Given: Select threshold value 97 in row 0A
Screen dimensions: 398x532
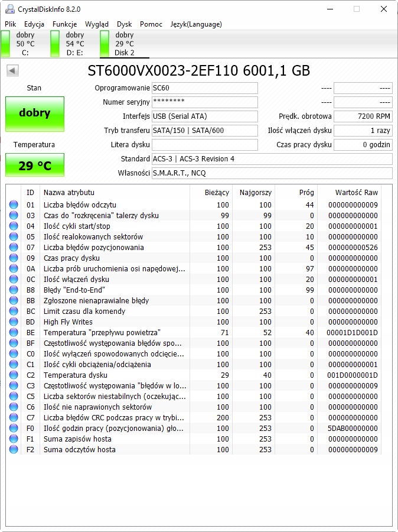Looking at the screenshot, I should pyautogui.click(x=309, y=269).
